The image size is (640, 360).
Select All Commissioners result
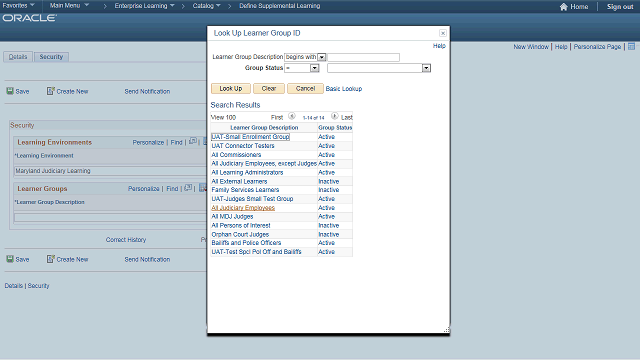click(236, 155)
